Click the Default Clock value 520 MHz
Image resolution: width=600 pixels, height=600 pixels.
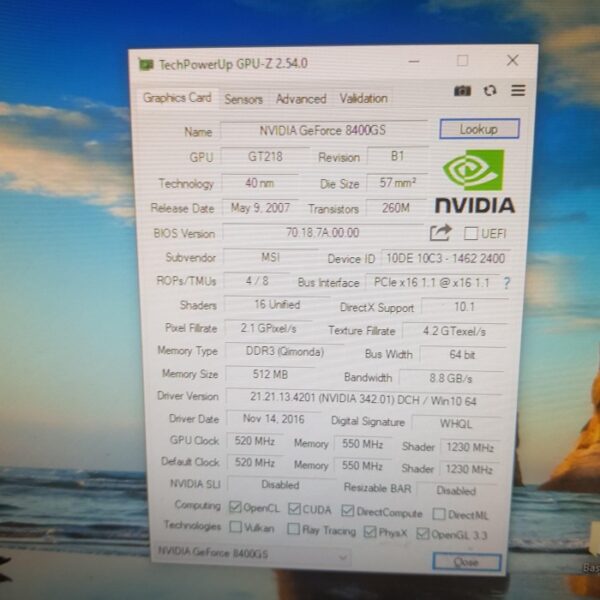click(254, 463)
